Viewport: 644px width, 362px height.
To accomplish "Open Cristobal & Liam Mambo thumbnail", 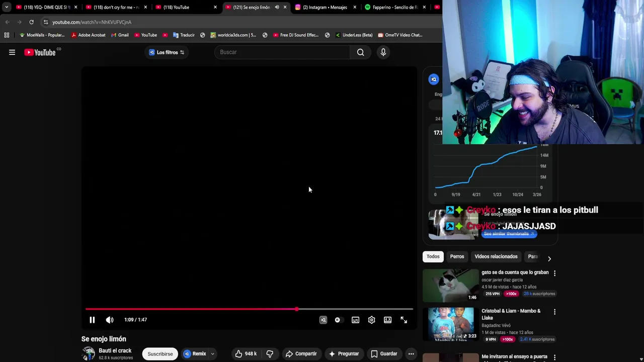I will tap(451, 323).
